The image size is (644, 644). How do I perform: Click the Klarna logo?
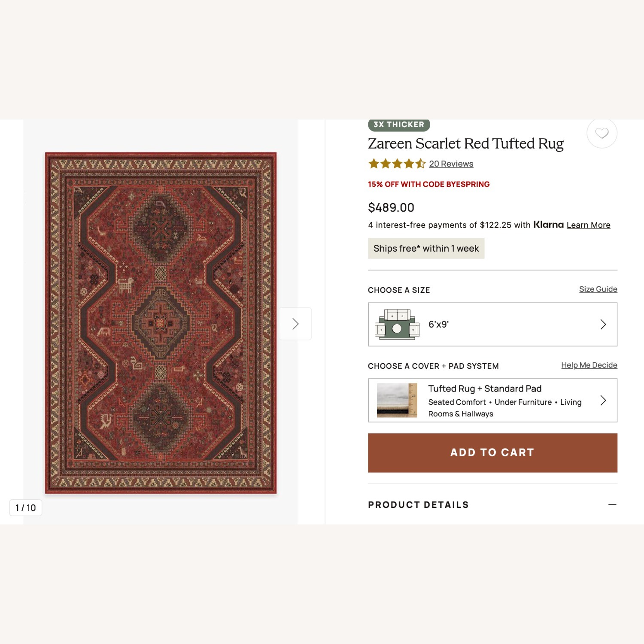pos(548,225)
